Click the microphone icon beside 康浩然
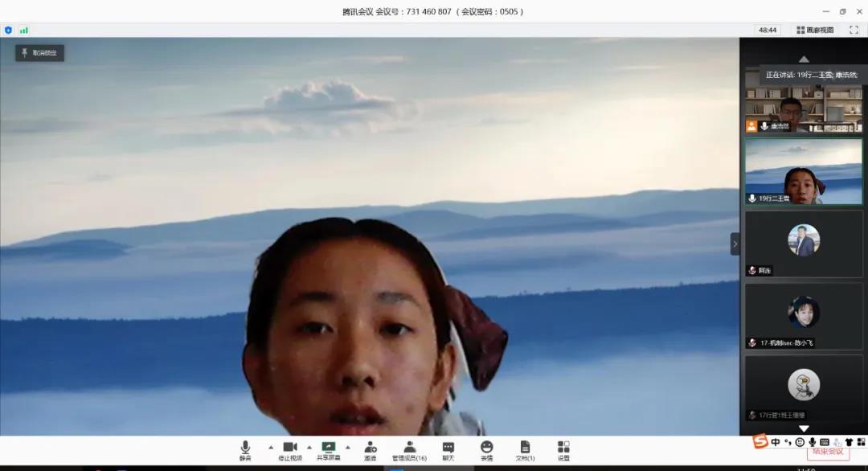This screenshot has width=868, height=471. 764,126
